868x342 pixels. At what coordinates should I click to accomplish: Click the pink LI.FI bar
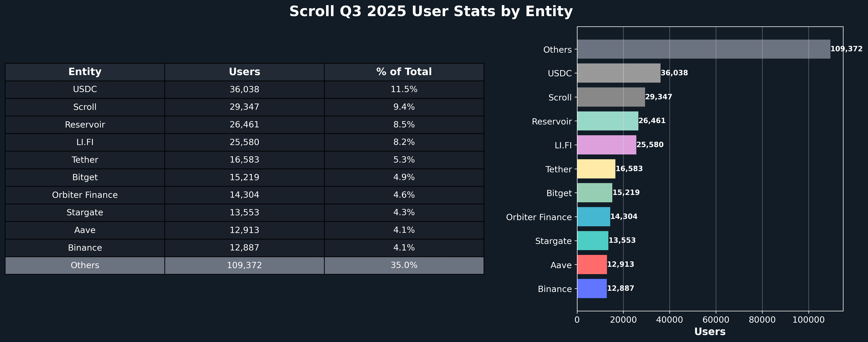(x=606, y=145)
